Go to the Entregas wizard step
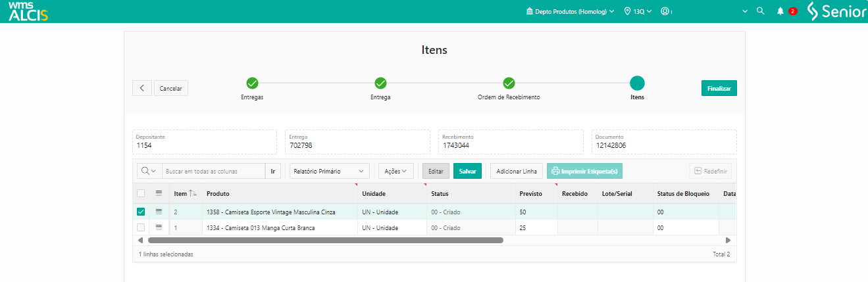Image resolution: width=868 pixels, height=282 pixels. [x=252, y=83]
